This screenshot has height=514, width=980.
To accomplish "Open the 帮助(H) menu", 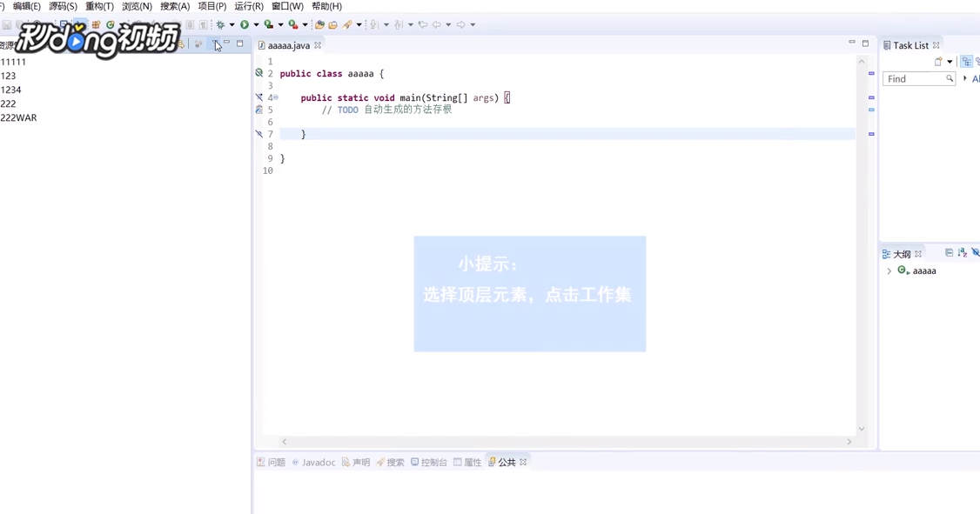I will point(326,6).
